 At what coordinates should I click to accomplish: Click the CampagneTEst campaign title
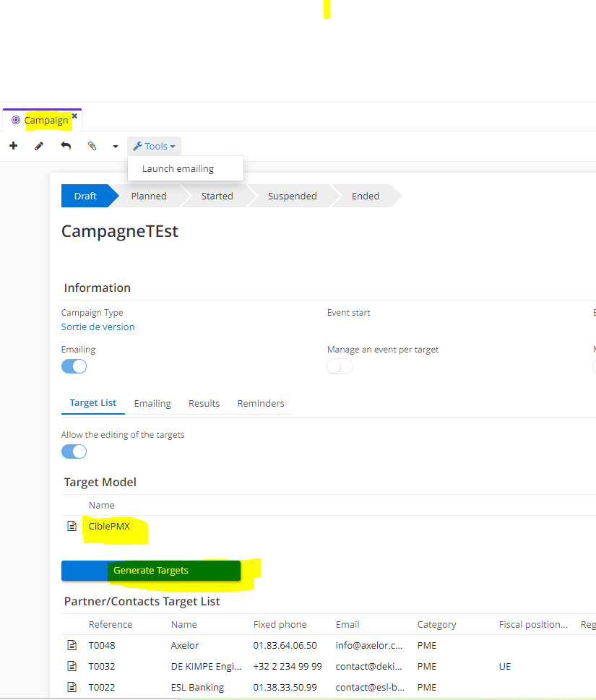[x=120, y=231]
